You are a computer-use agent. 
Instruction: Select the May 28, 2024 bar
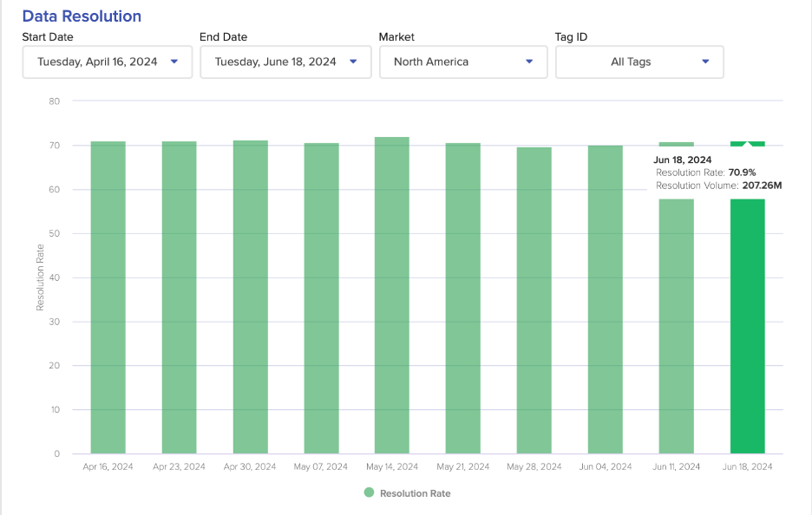pyautogui.click(x=534, y=300)
